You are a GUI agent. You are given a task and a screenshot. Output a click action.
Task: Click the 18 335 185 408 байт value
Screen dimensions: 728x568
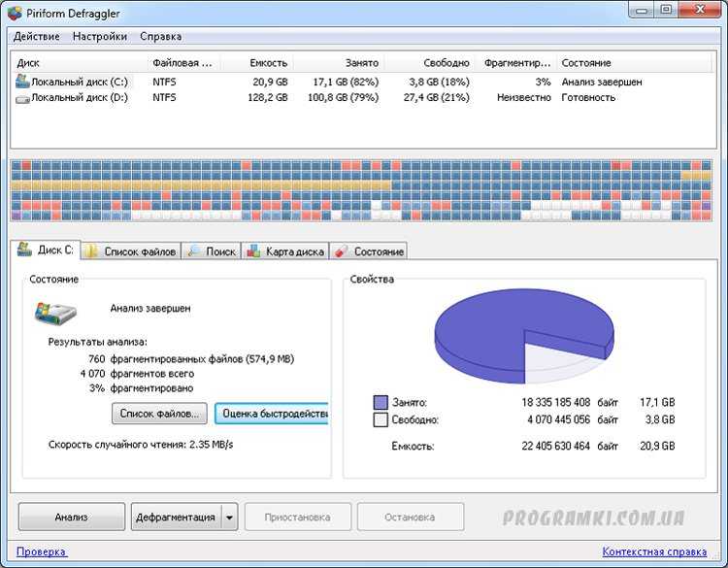pyautogui.click(x=570, y=402)
